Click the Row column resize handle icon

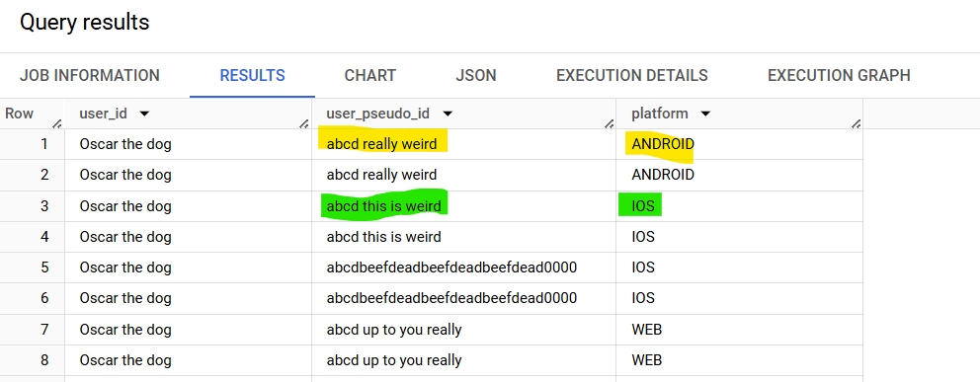(57, 123)
